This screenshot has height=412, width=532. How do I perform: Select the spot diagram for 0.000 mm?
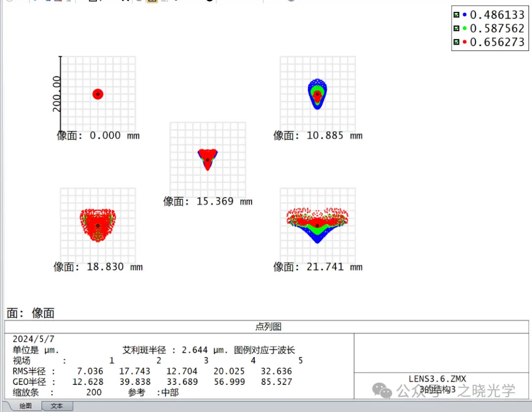[x=98, y=94]
